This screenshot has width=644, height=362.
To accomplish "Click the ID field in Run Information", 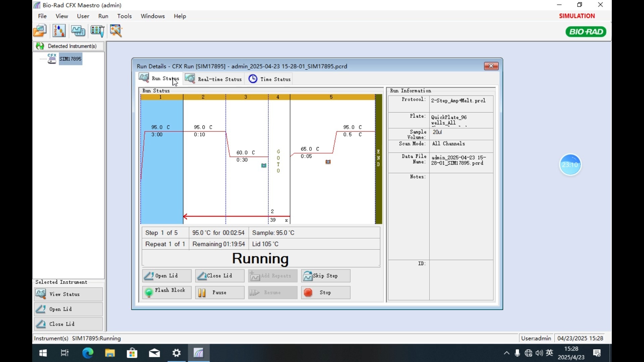I will pos(461,280).
